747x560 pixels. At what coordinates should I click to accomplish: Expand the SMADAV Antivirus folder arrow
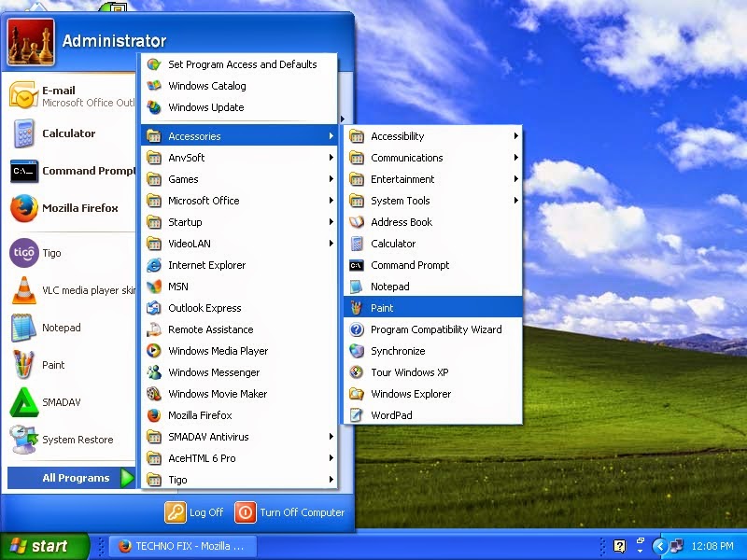tap(331, 437)
